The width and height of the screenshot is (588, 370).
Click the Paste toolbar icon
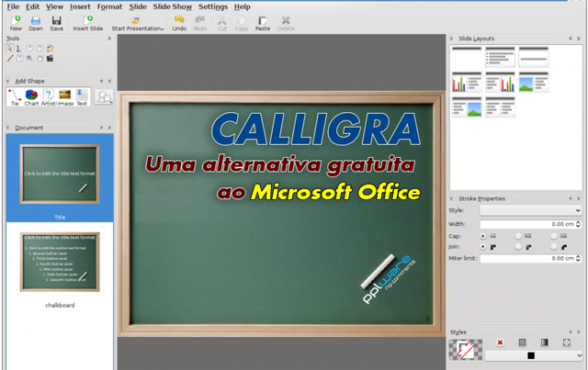[x=263, y=23]
